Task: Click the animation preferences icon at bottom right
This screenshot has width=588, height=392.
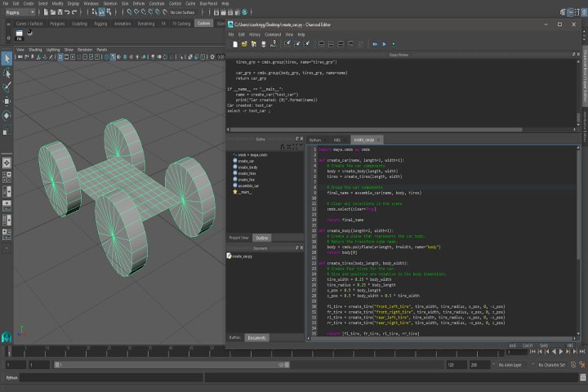Action: click(582, 364)
